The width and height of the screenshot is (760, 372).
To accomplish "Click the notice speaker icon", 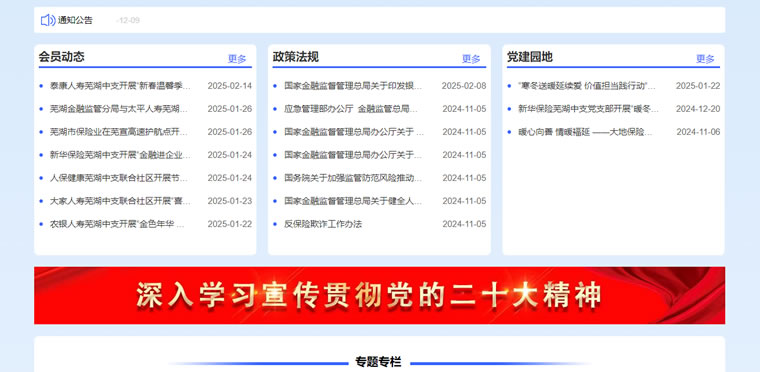I will pos(48,20).
